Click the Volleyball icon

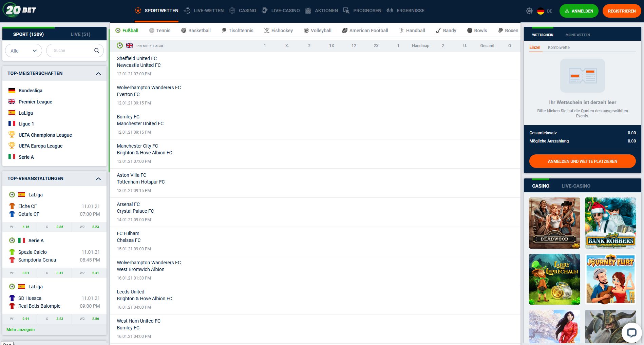306,31
